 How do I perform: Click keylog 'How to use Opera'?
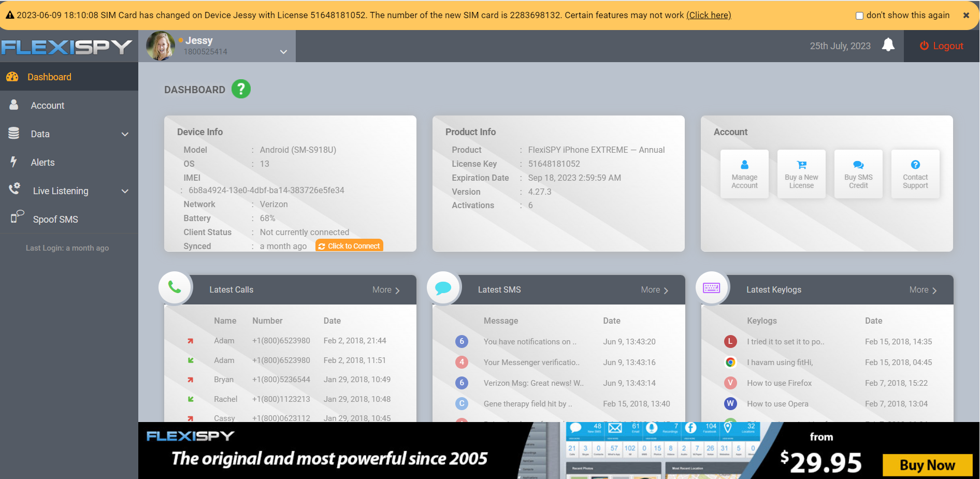pyautogui.click(x=777, y=404)
